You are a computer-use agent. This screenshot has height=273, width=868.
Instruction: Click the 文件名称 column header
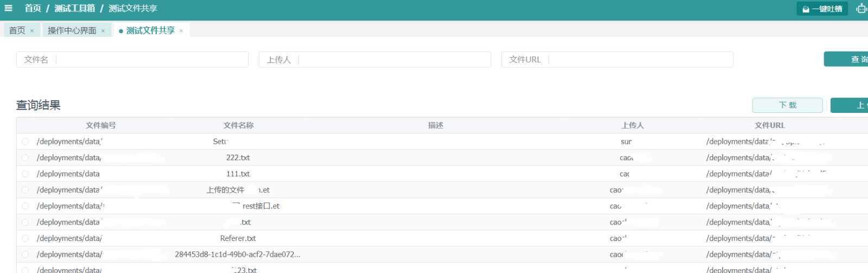point(239,125)
